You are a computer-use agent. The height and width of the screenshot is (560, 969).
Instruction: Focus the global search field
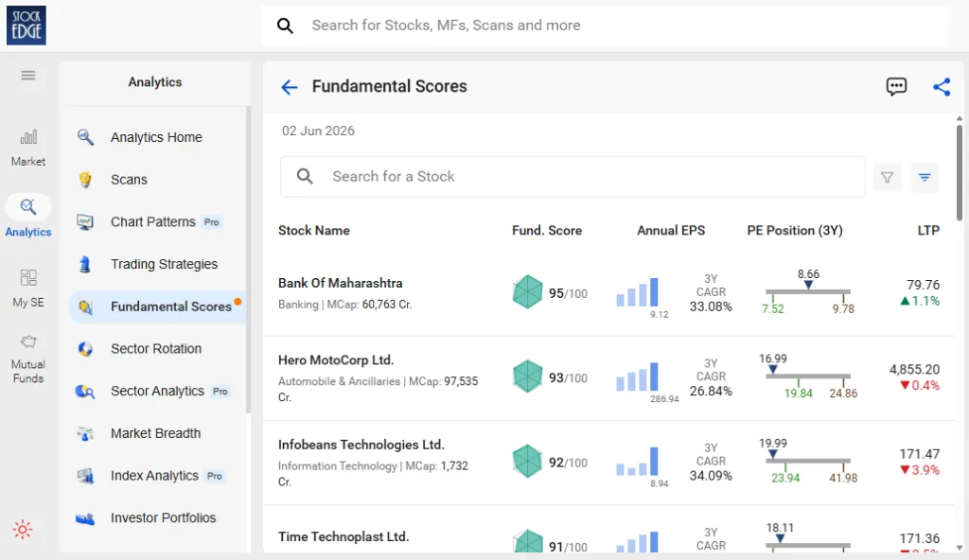click(x=605, y=26)
